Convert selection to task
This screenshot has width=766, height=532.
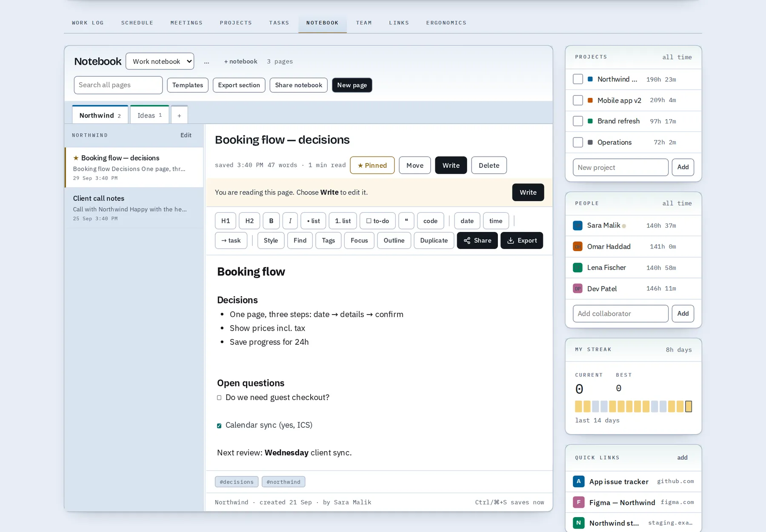(231, 240)
